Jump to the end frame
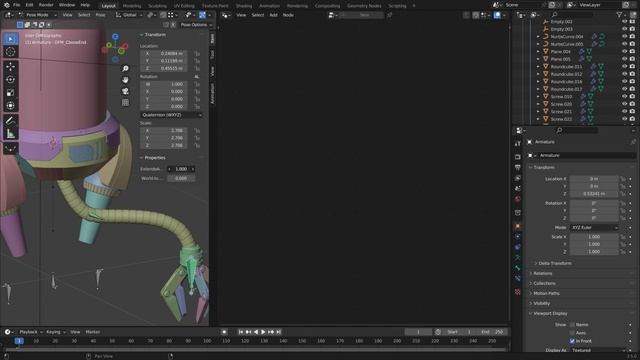 pos(278,332)
